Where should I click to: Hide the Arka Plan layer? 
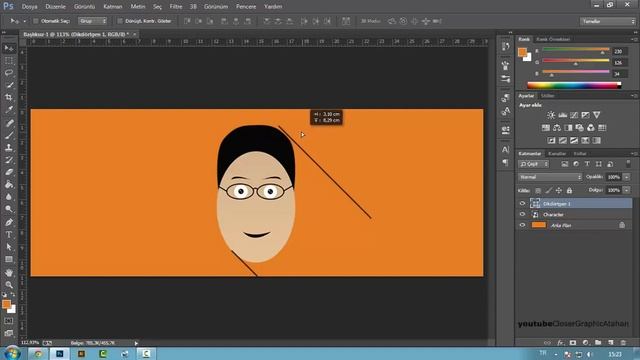click(522, 225)
